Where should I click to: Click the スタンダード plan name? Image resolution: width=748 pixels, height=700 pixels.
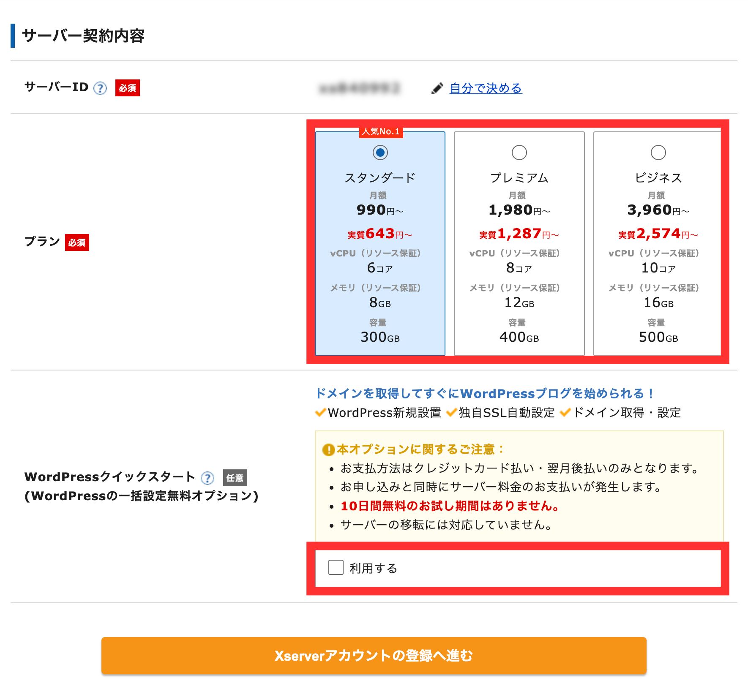click(x=380, y=178)
